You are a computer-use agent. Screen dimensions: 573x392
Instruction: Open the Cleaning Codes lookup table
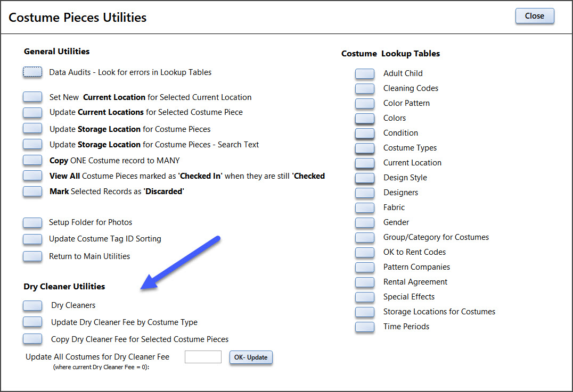click(365, 88)
